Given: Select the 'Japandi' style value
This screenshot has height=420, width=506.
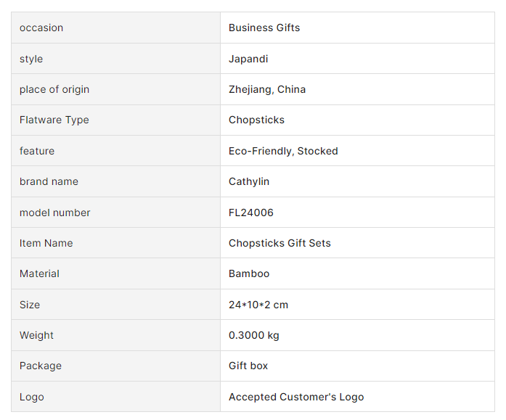Looking at the screenshot, I should (x=248, y=59).
